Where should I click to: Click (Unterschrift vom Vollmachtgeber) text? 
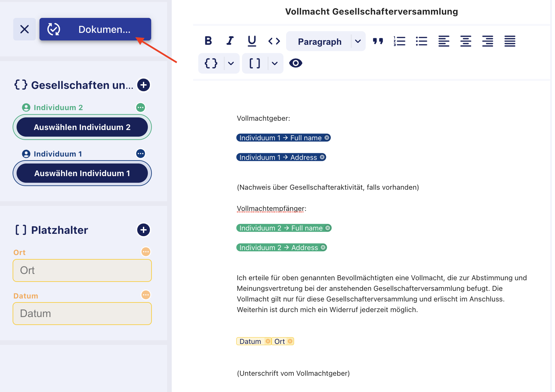coord(293,373)
